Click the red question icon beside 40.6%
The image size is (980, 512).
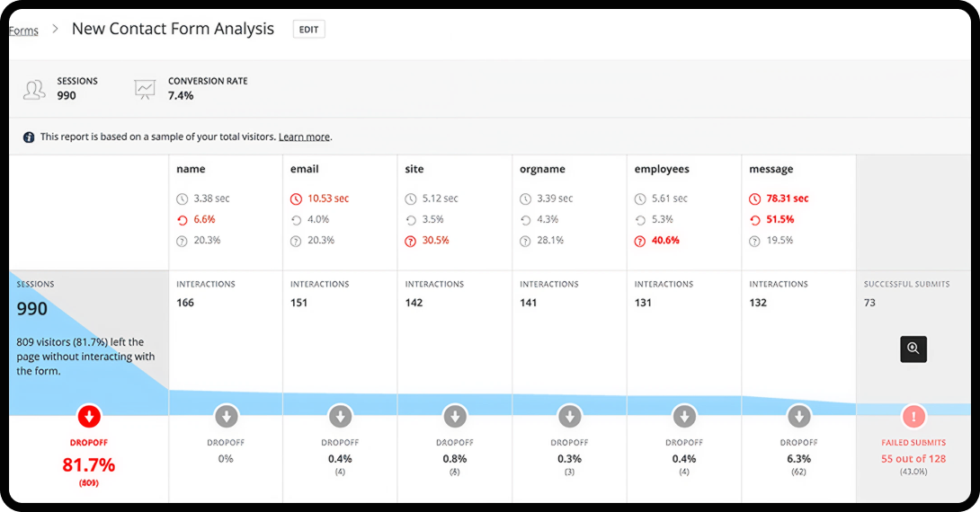[x=640, y=241]
